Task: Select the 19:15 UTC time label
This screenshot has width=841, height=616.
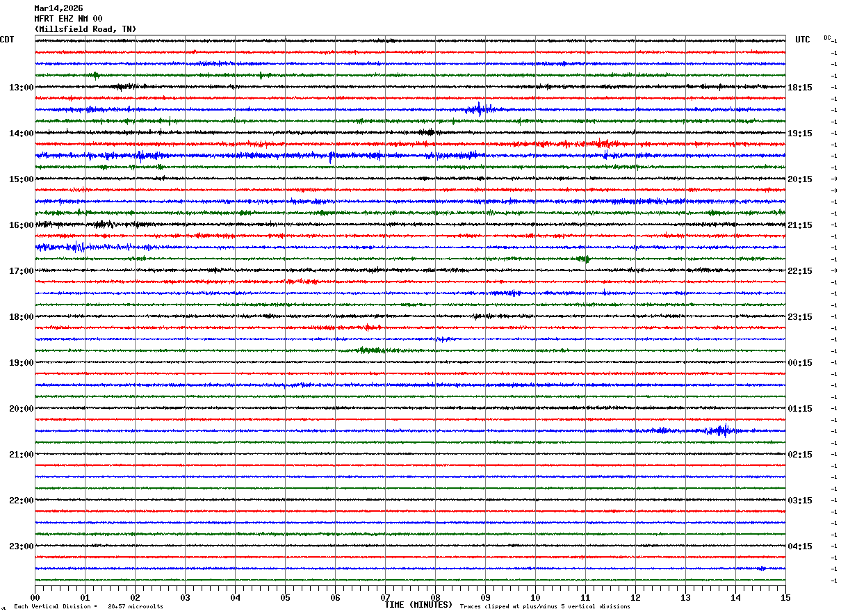Action: click(800, 133)
